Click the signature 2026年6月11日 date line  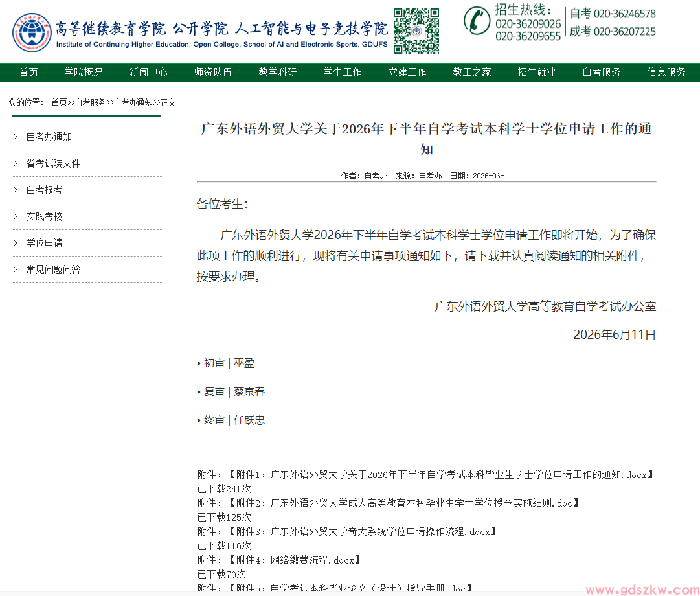click(x=615, y=335)
